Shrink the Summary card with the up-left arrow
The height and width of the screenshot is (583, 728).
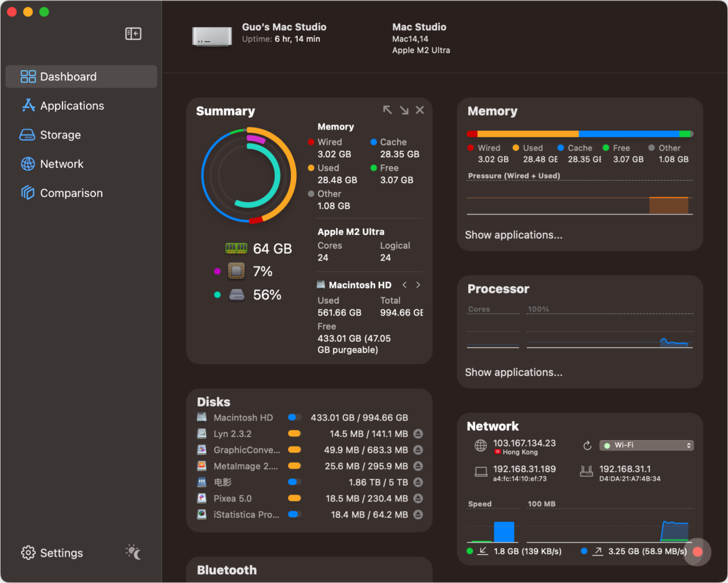click(x=387, y=110)
